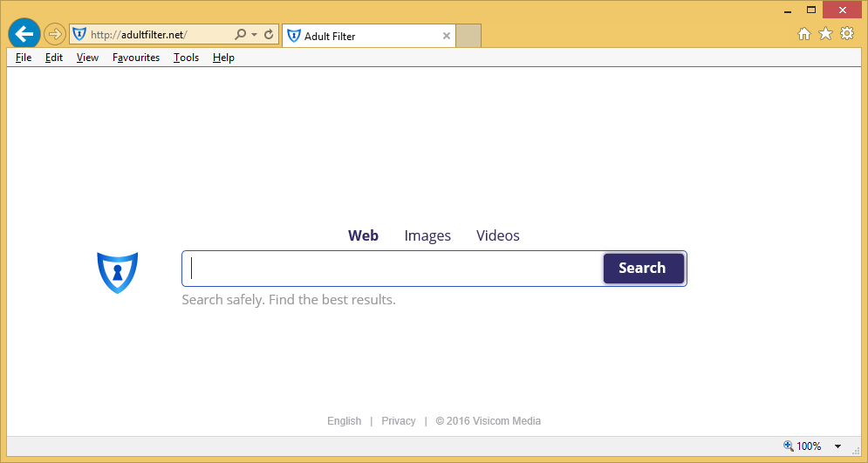This screenshot has width=868, height=463.
Task: Click the search magnifier icon in address bar
Action: tap(241, 35)
